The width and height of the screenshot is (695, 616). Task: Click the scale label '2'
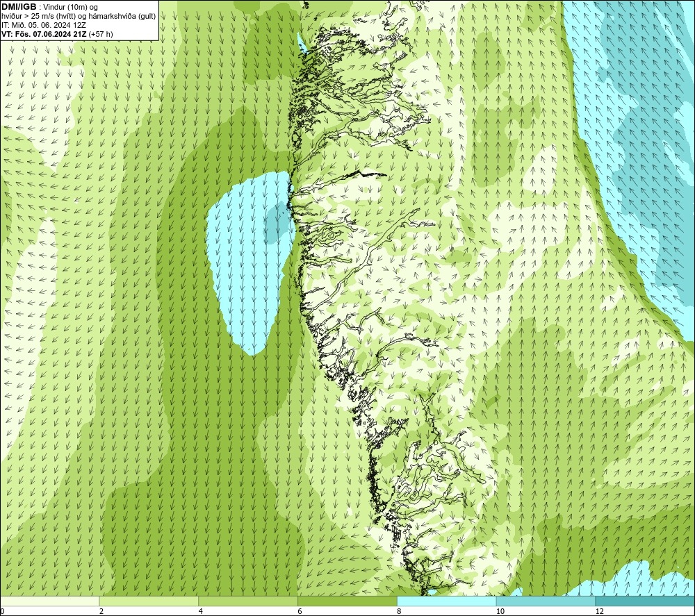pyautogui.click(x=101, y=612)
